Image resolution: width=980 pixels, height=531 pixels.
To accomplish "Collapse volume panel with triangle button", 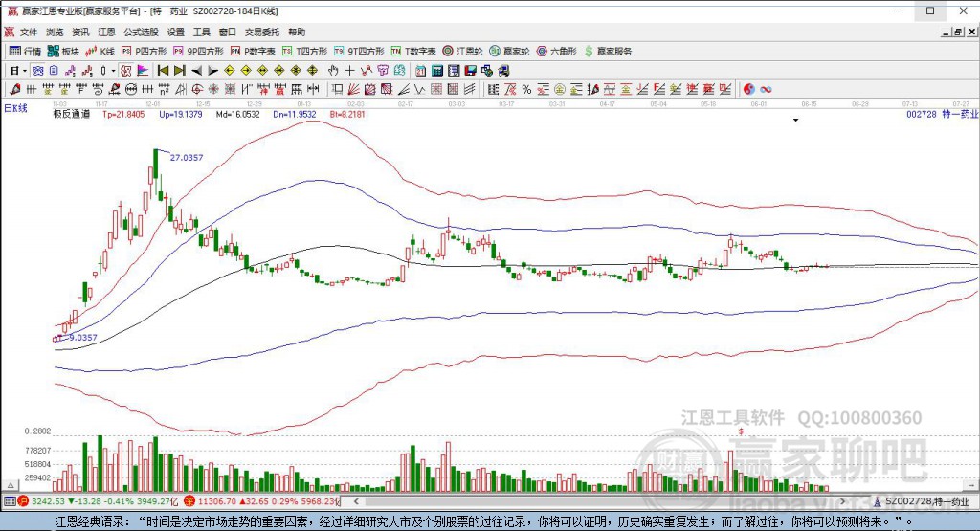I will (x=10, y=485).
